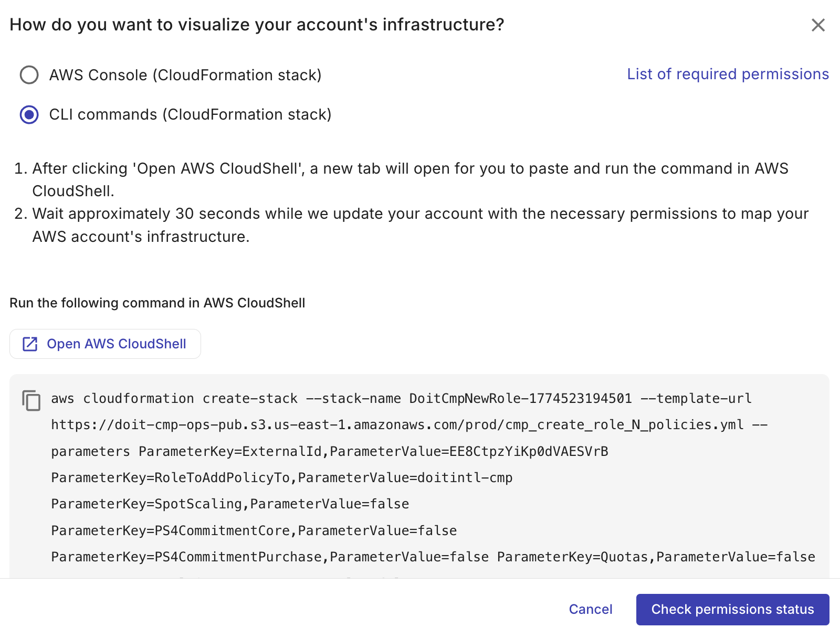Open the List of required permissions
Screen dimensions: 840x639
point(728,74)
